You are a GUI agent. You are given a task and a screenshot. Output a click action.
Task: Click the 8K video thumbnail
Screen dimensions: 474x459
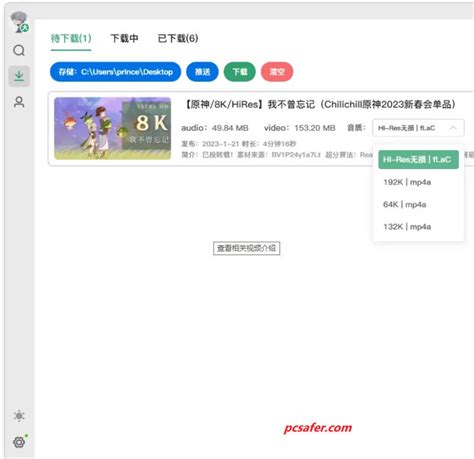[x=113, y=128]
